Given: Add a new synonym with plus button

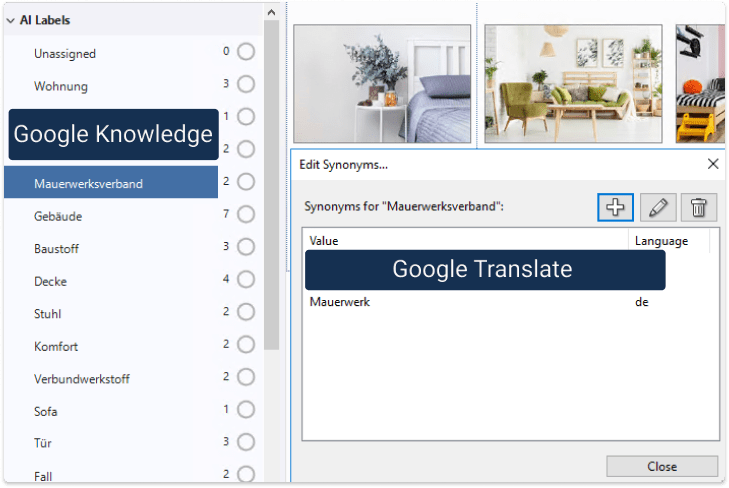Looking at the screenshot, I should click(x=615, y=207).
